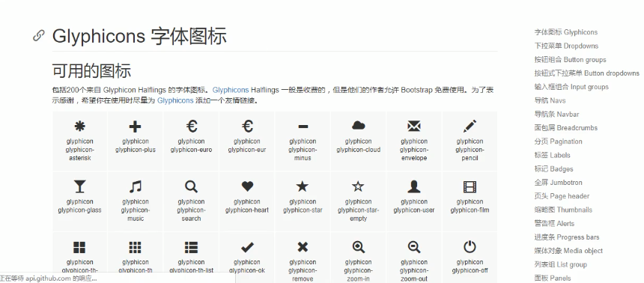Image resolution: width=644 pixels, height=283 pixels.
Task: Click the Glyphicons 字体图标 page heading
Action: pyautogui.click(x=139, y=36)
